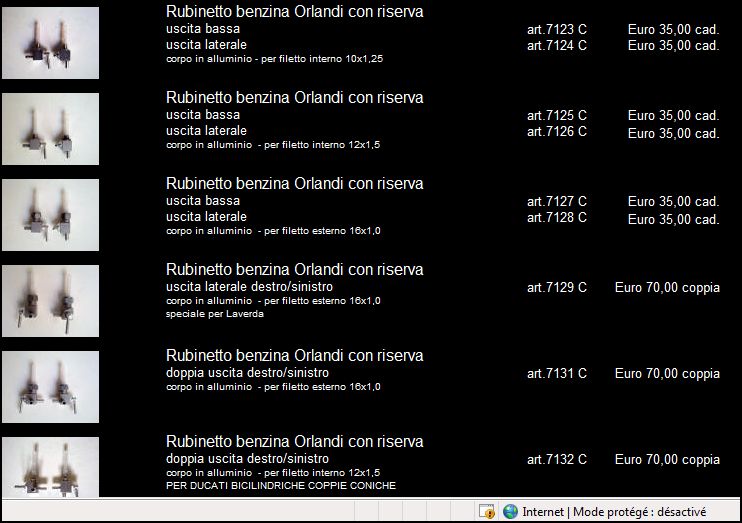
Task: Click 'per filetto interno 12x1,5' under art.7126 C
Action: coord(322,145)
